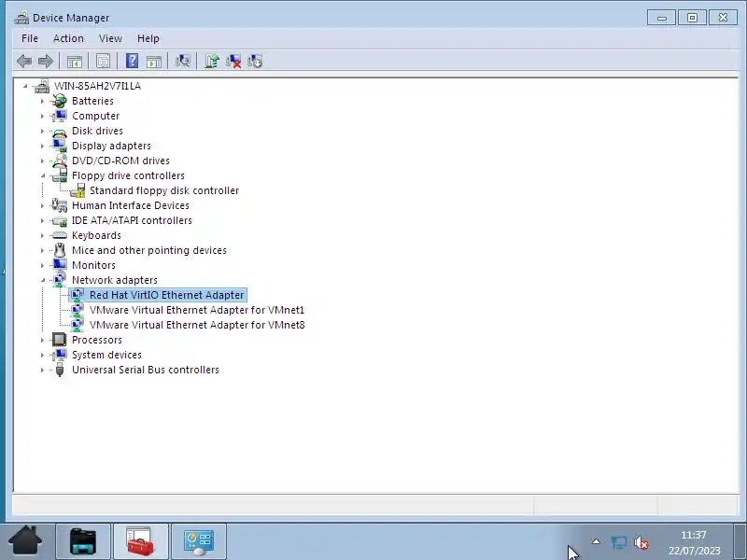Screen dimensions: 747x560
Task: Expand IDE ATA/ATAPI controllers arrow
Action: coord(42,220)
